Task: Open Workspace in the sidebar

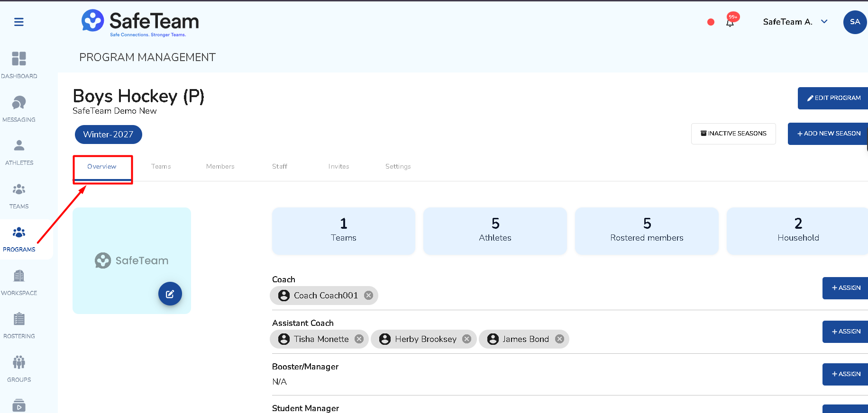Action: point(19,282)
